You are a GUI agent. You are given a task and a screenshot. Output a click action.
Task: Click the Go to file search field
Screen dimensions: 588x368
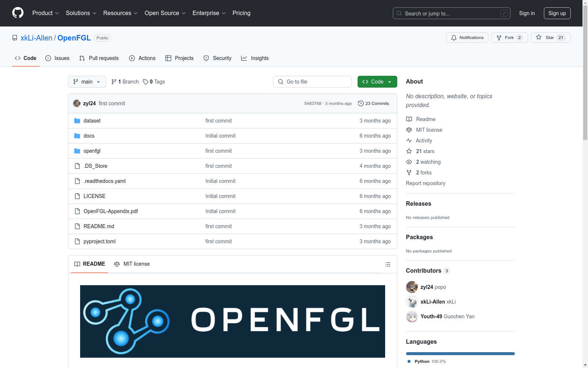pos(312,82)
